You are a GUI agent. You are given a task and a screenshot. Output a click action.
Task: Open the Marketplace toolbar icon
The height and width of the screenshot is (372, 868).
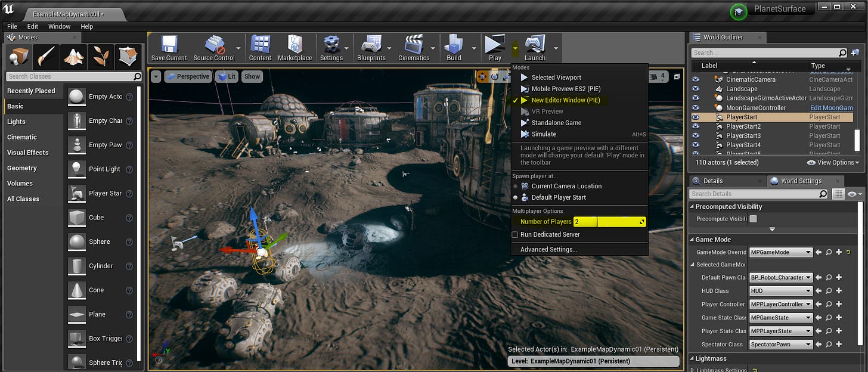294,48
